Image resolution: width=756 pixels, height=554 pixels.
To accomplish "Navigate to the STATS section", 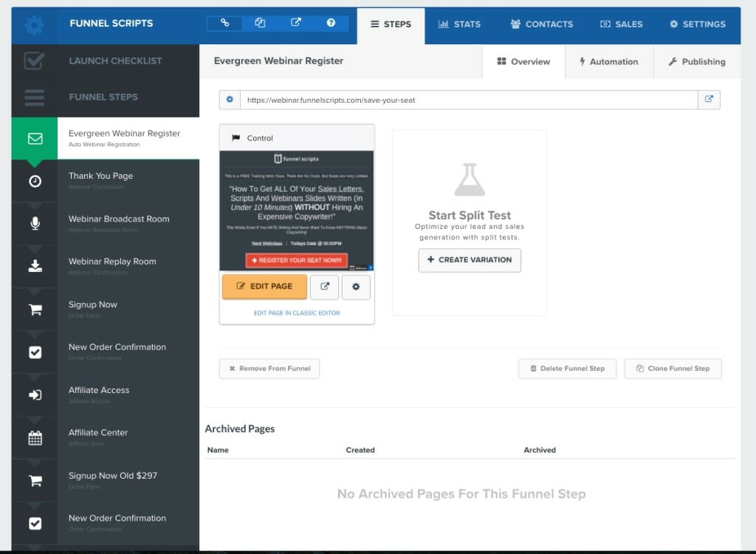I will coord(459,24).
